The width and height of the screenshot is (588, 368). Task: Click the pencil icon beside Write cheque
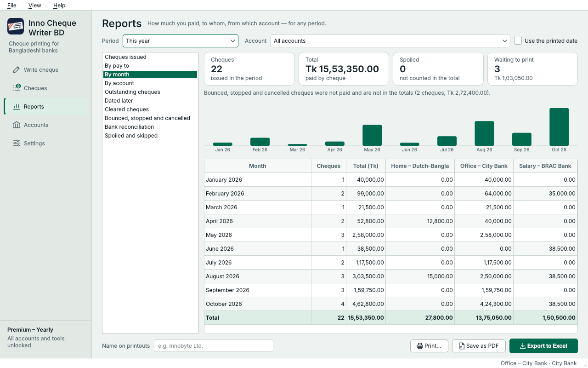coord(17,70)
